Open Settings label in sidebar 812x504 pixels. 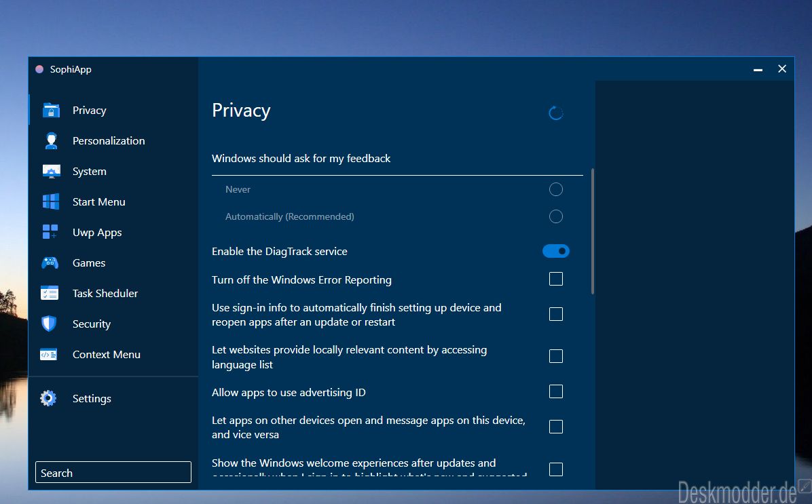click(92, 398)
